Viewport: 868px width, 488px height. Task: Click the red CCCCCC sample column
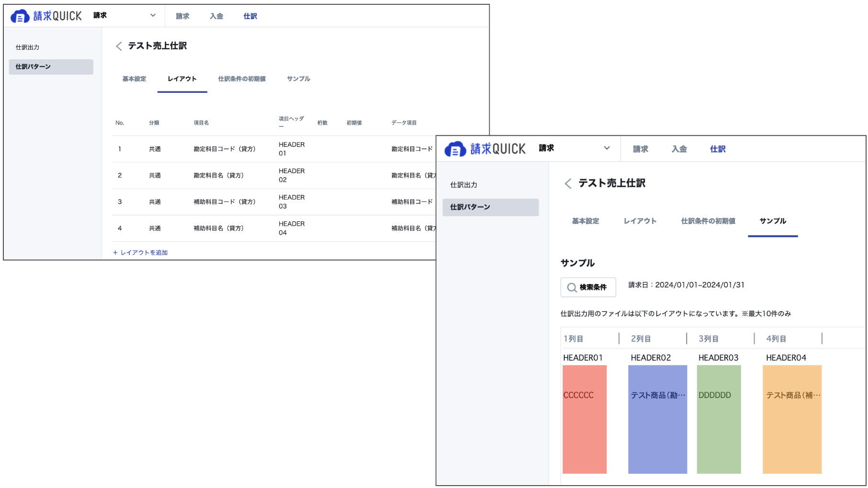click(x=584, y=419)
